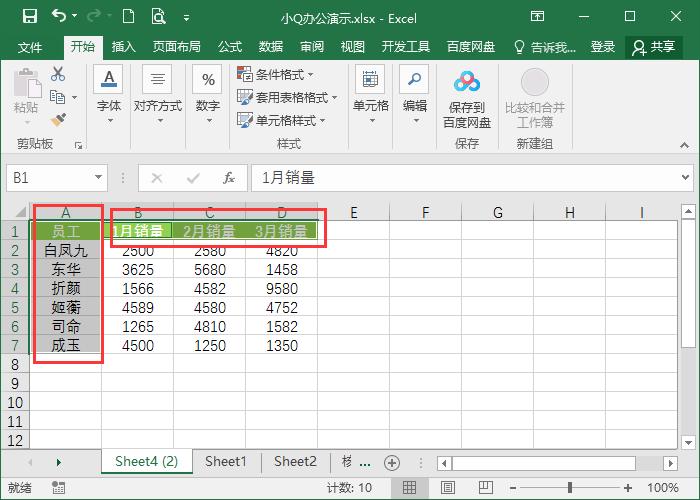Open the 开发工具 tab
The height and width of the screenshot is (500, 700).
[405, 46]
